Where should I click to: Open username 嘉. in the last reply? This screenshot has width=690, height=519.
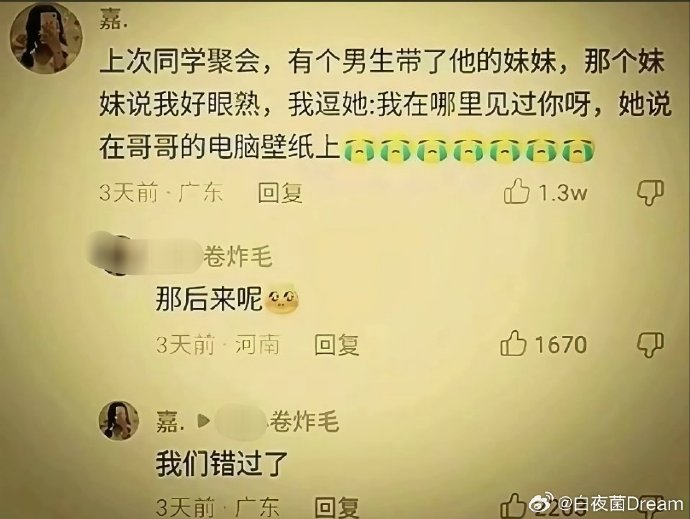[x=170, y=421]
